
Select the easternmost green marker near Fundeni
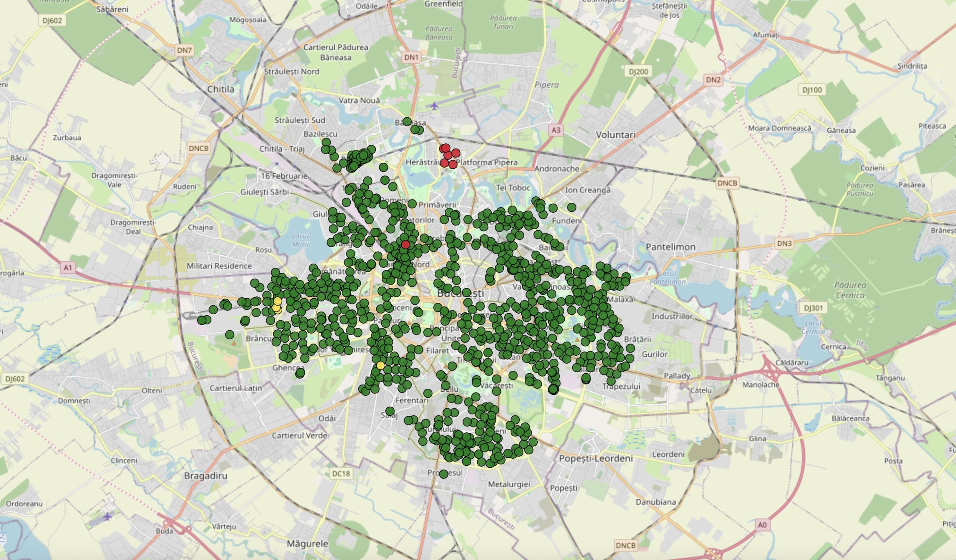[x=572, y=207]
